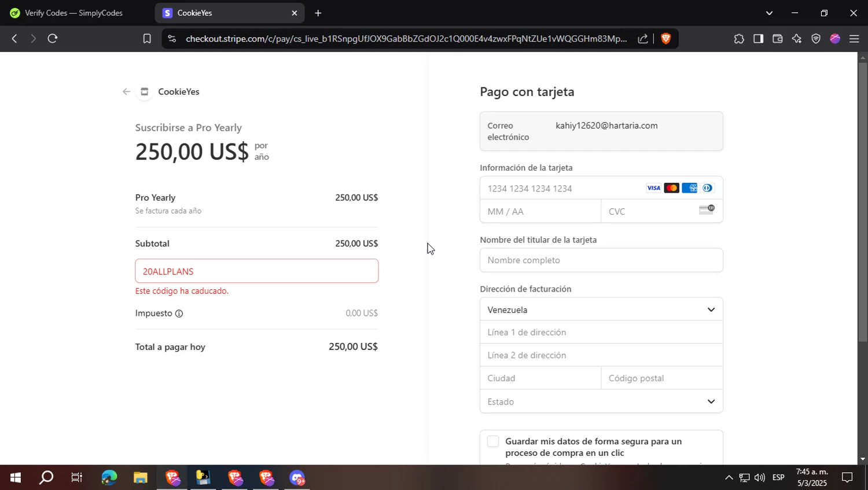Click the browser back navigation arrow
Image resolution: width=868 pixels, height=490 pixels.
pyautogui.click(x=14, y=39)
